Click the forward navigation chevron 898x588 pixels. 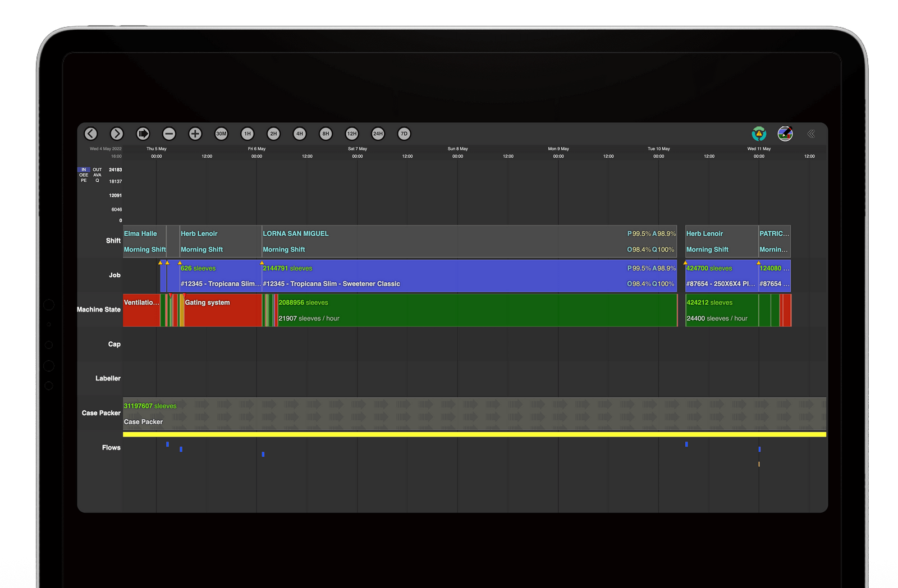[x=117, y=134]
